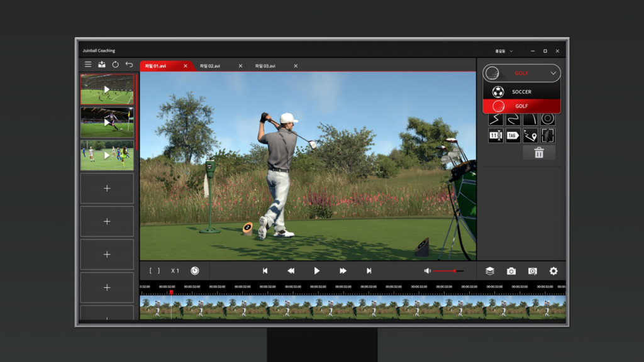
Task: Change the X1 playback speed
Action: coord(175,271)
